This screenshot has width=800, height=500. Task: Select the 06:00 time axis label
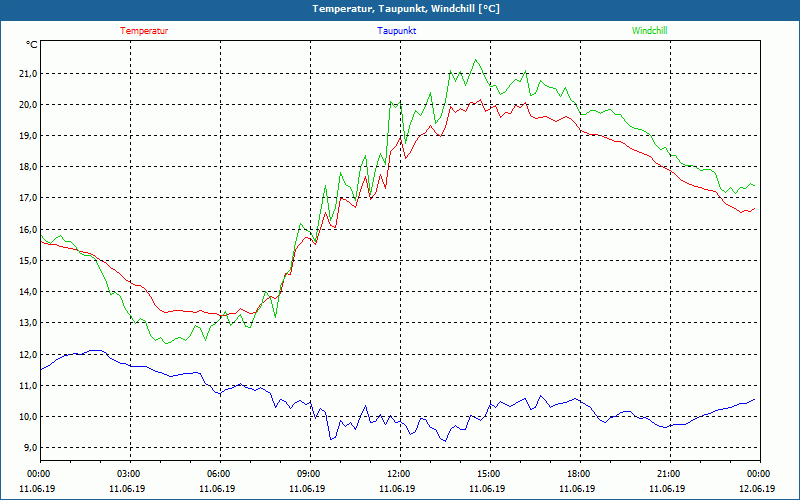pos(220,474)
